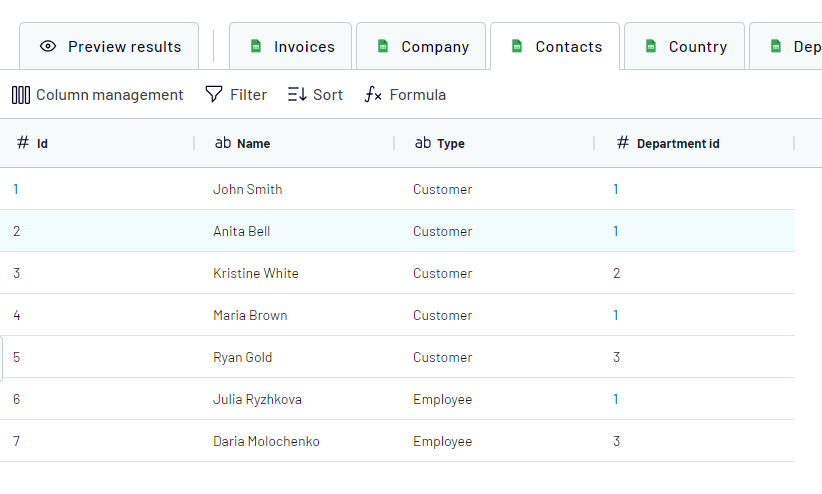Click the Invoices tab sheet icon
This screenshot has height=494, width=822.
click(x=256, y=47)
